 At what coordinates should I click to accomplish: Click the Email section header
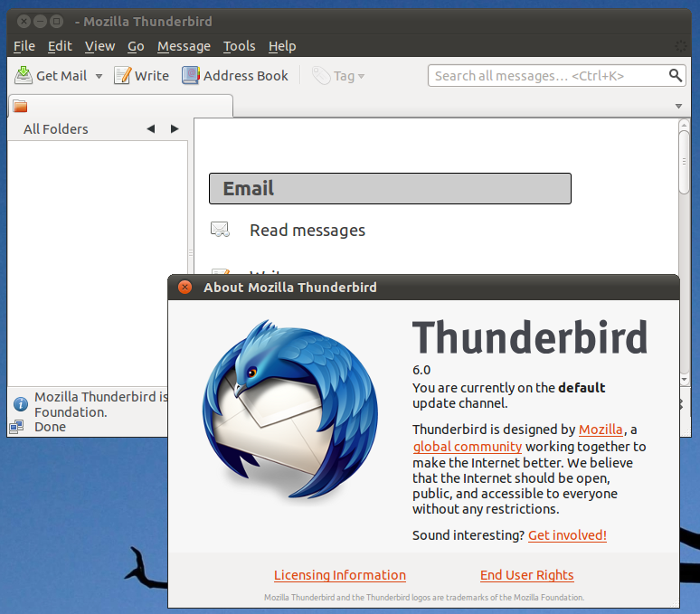tap(390, 188)
